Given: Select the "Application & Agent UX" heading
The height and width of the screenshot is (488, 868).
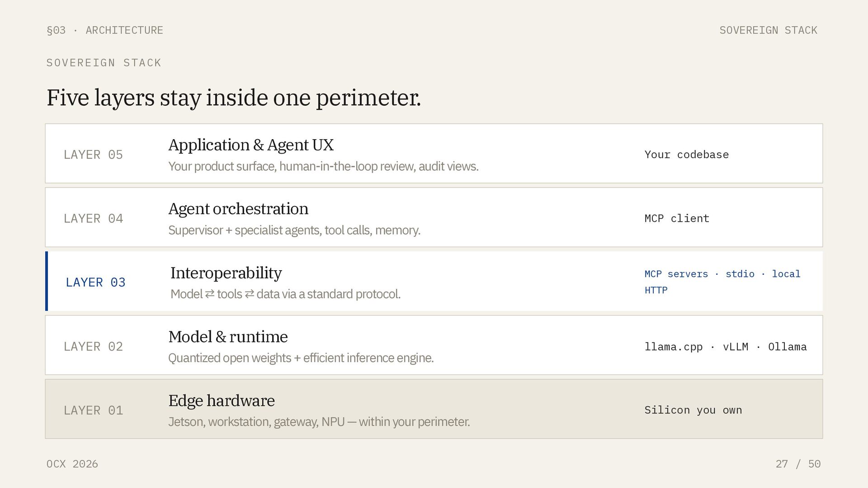Looking at the screenshot, I should [251, 145].
